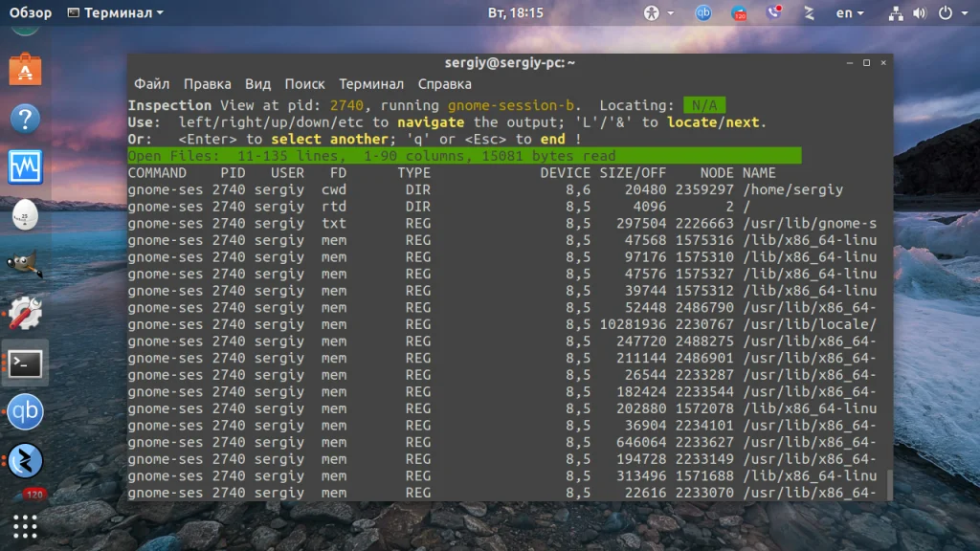Click the /home/sergiy name entry
The width and height of the screenshot is (980, 551).
point(792,189)
